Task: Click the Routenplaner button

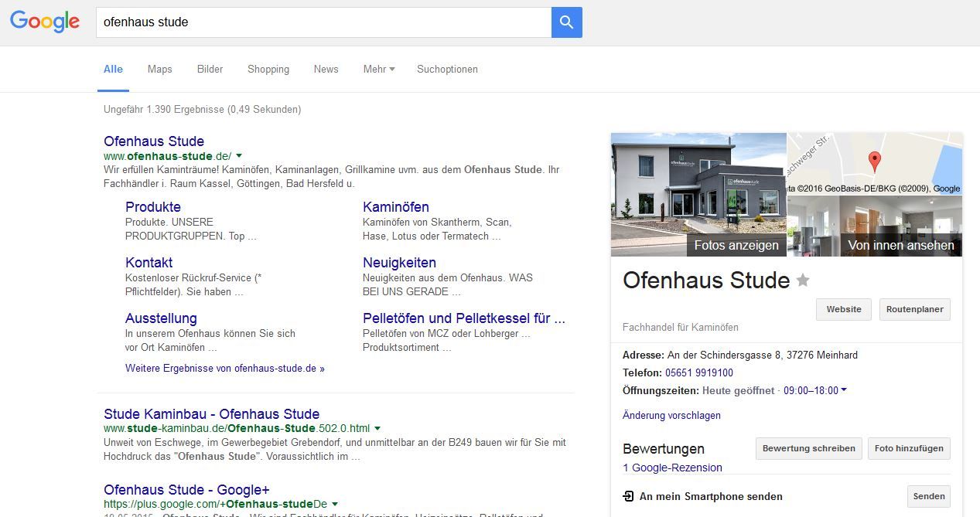Action: (915, 309)
